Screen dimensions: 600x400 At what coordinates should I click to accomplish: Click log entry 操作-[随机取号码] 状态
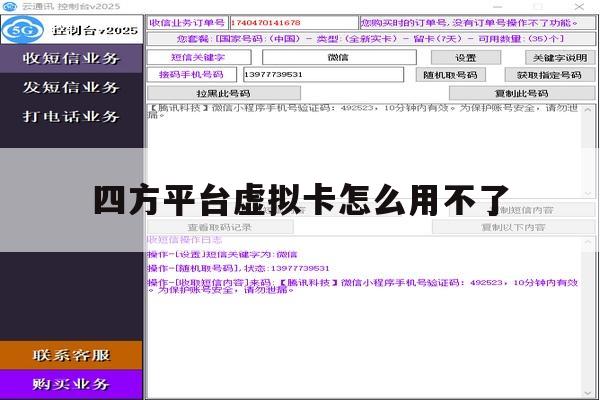tap(238, 268)
